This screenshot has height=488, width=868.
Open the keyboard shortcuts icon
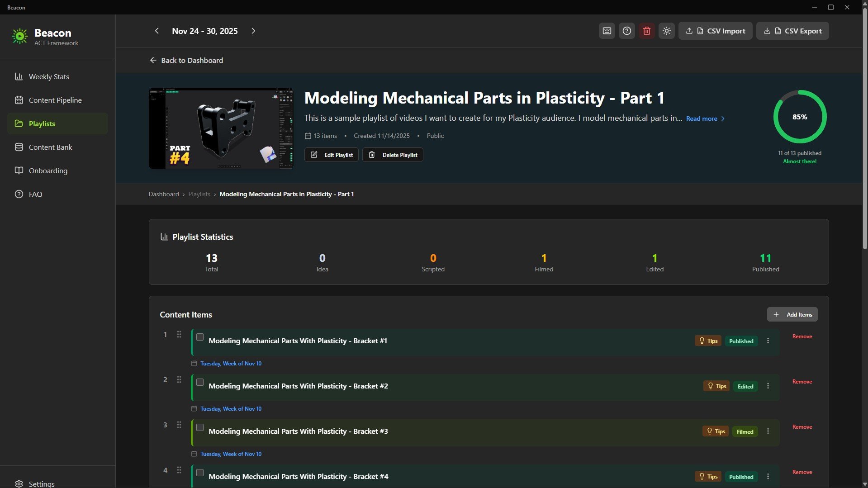pyautogui.click(x=607, y=31)
